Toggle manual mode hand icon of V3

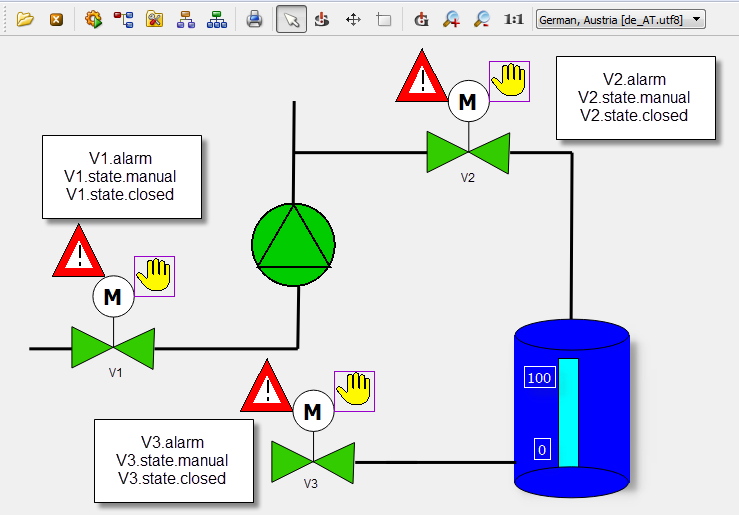[x=354, y=391]
